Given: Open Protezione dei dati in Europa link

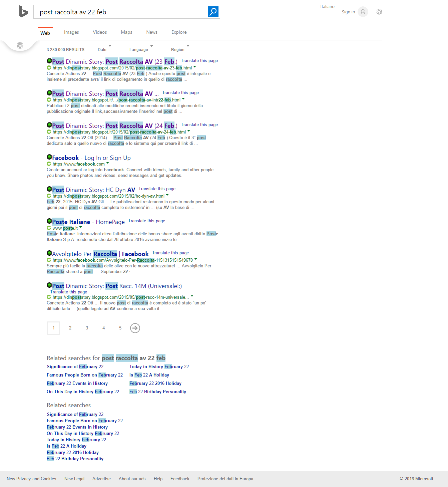Looking at the screenshot, I should [x=225, y=479].
